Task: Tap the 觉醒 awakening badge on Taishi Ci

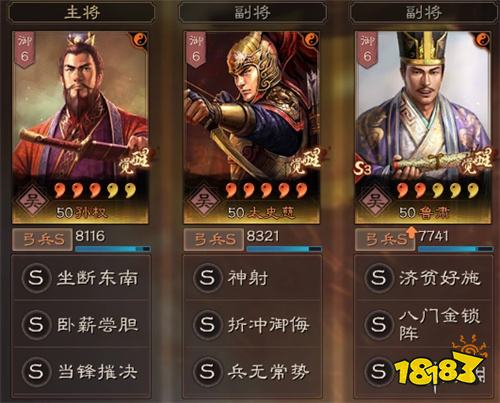Action: click(307, 161)
